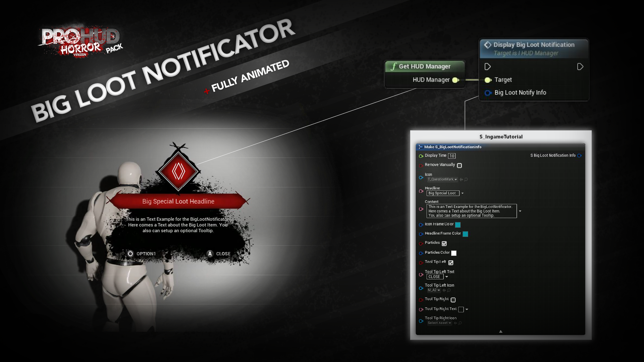
Task: Click the S_BigLootNotificationInfo output pin
Action: (579, 155)
